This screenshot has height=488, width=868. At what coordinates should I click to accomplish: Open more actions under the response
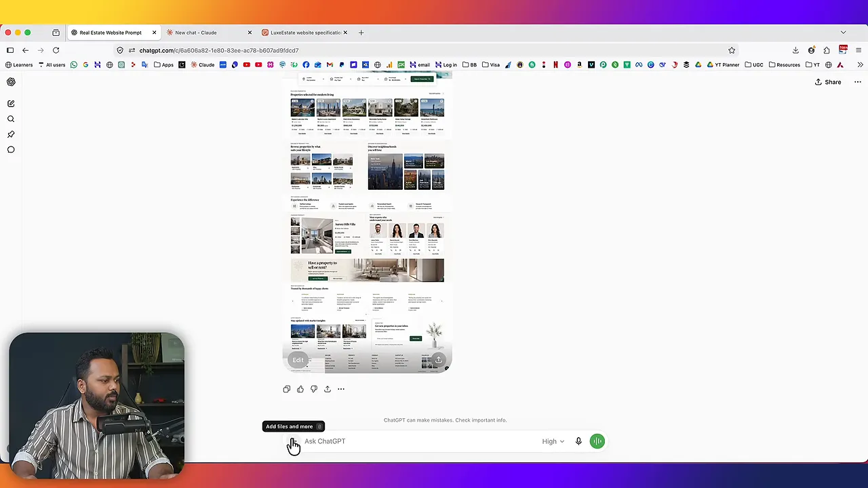[x=341, y=389]
